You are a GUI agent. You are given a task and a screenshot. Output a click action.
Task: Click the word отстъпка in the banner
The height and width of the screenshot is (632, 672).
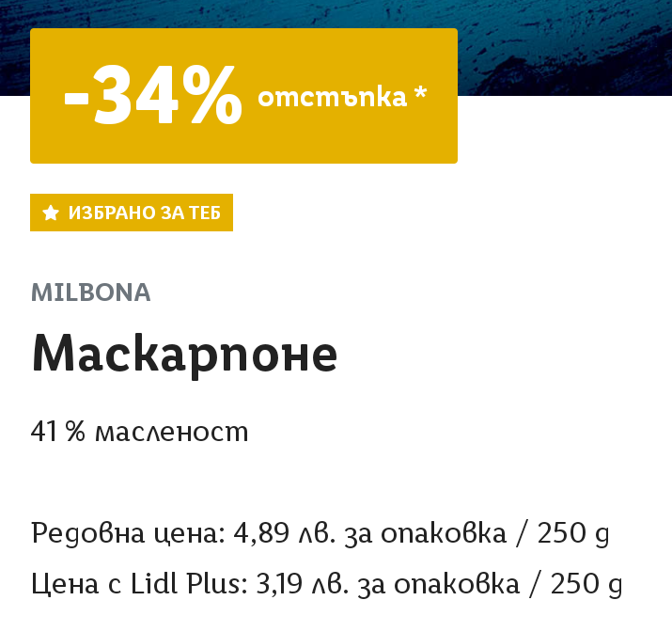[332, 97]
